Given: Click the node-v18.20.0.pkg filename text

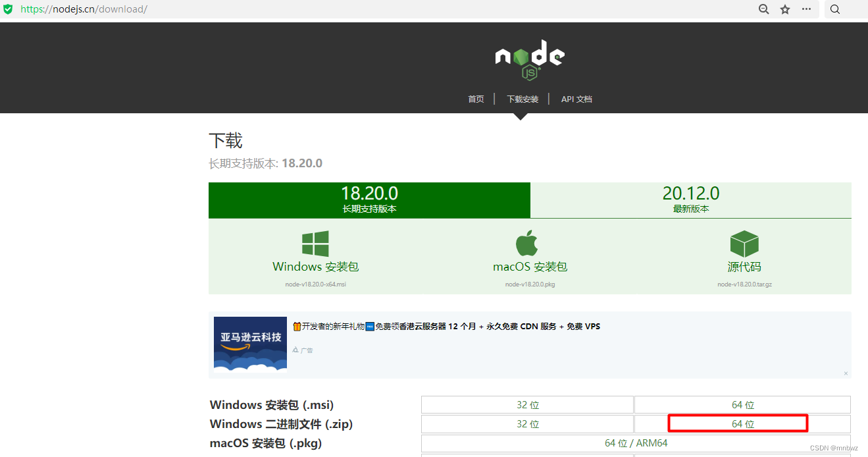Looking at the screenshot, I should 530,284.
